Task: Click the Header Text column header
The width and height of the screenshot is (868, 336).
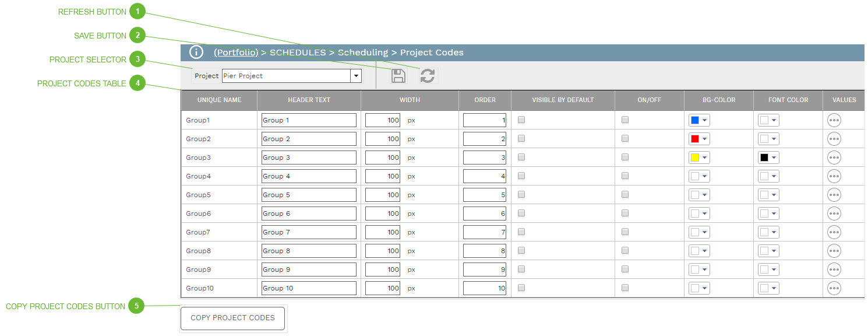Action: [x=309, y=100]
